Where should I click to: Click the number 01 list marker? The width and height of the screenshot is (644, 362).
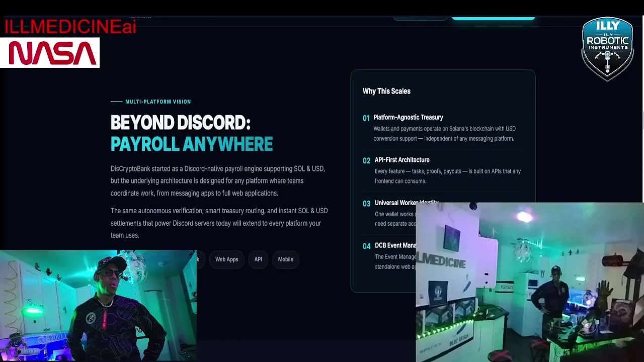click(366, 118)
